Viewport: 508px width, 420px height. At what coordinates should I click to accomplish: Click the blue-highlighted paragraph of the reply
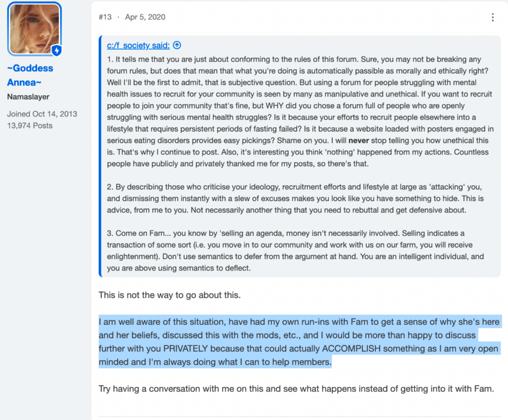[300, 342]
